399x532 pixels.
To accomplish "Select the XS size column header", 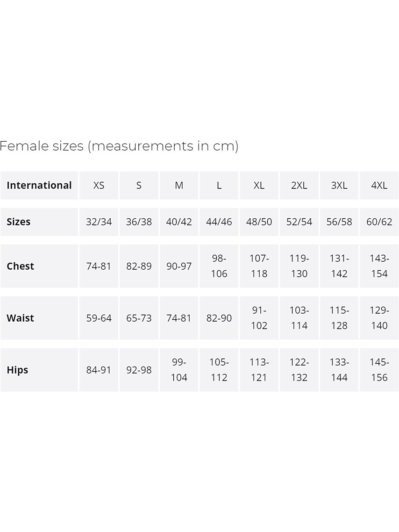I will pos(99,185).
